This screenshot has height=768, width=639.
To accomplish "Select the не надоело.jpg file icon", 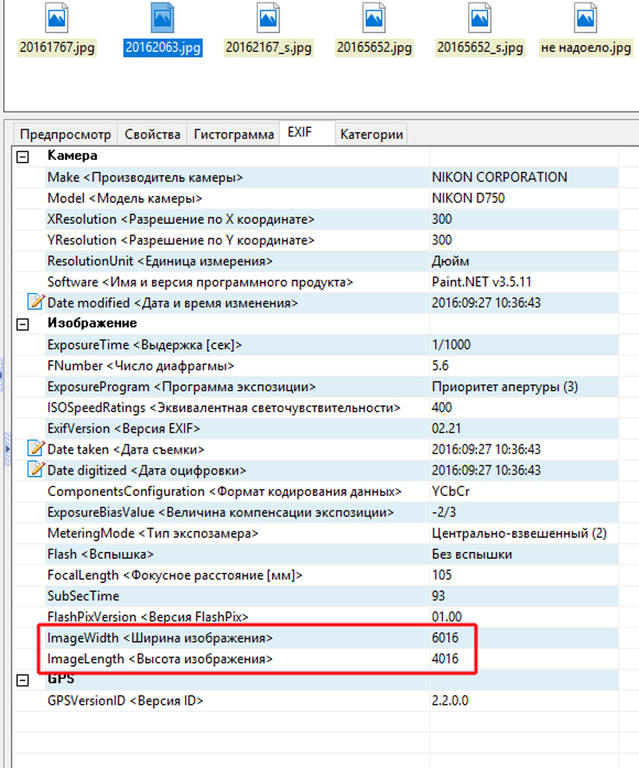I will click(x=586, y=18).
